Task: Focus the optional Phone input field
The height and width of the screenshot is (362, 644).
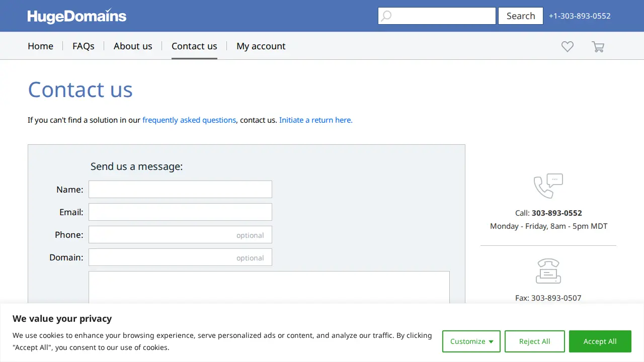Action: coord(180,234)
